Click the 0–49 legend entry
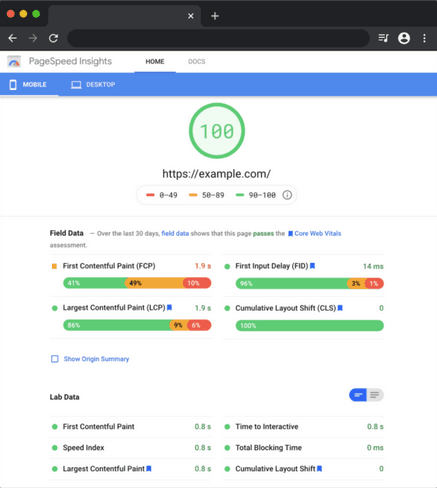The width and height of the screenshot is (437, 488). (x=162, y=195)
